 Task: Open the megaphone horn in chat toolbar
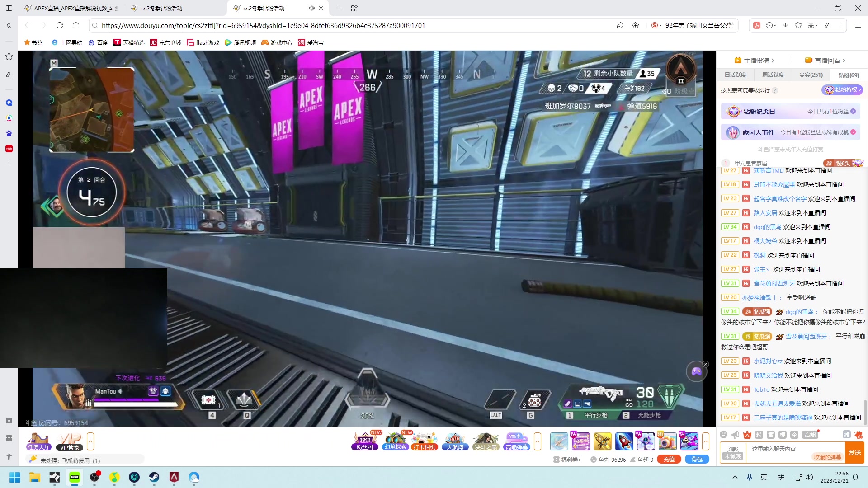(736, 435)
